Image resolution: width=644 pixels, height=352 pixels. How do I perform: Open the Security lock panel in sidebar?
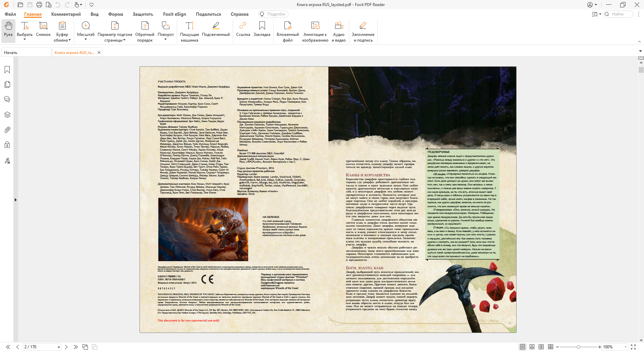7,145
